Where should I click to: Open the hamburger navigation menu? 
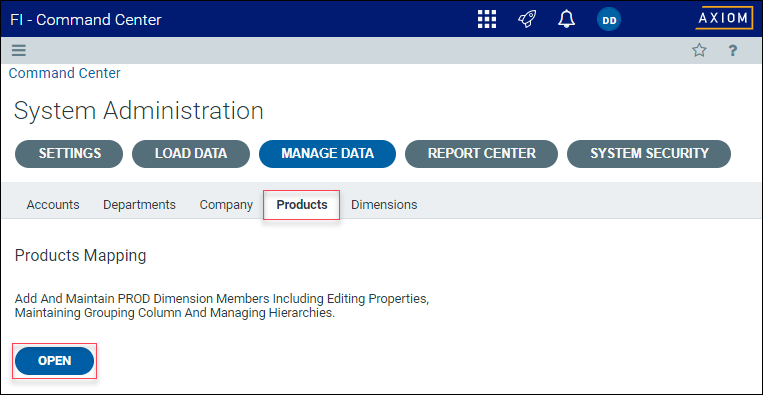point(19,50)
